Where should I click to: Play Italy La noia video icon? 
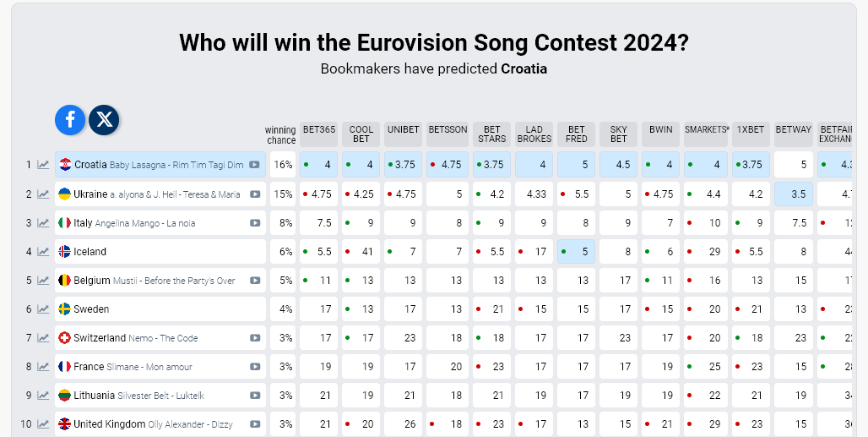pos(254,223)
